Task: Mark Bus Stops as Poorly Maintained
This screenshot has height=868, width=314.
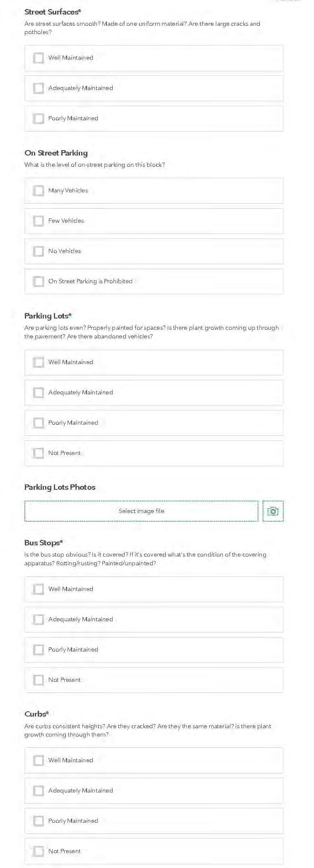Action: coord(39,649)
